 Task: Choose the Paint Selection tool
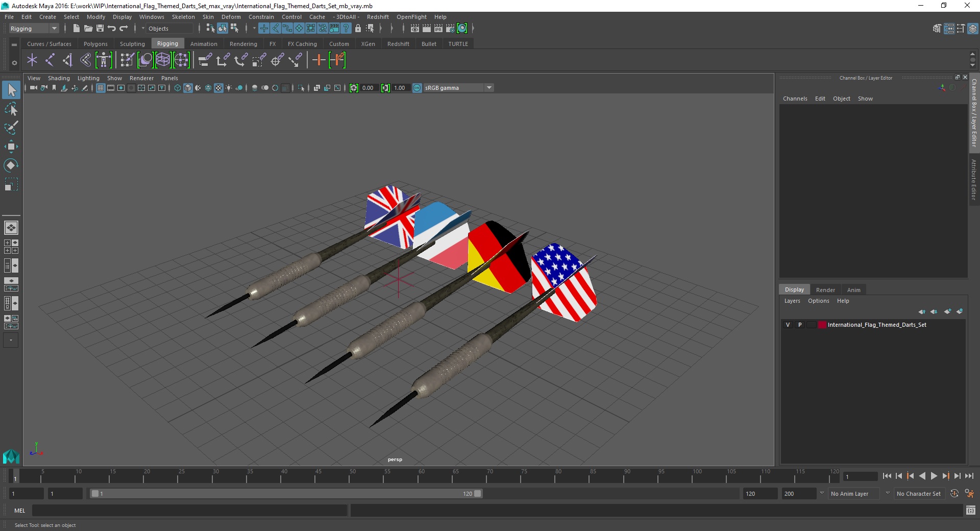11,128
